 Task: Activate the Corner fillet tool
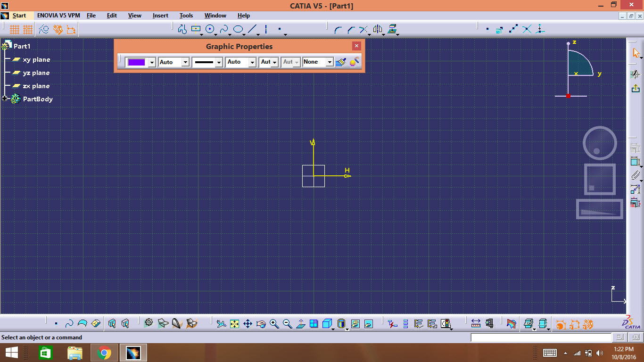click(339, 29)
